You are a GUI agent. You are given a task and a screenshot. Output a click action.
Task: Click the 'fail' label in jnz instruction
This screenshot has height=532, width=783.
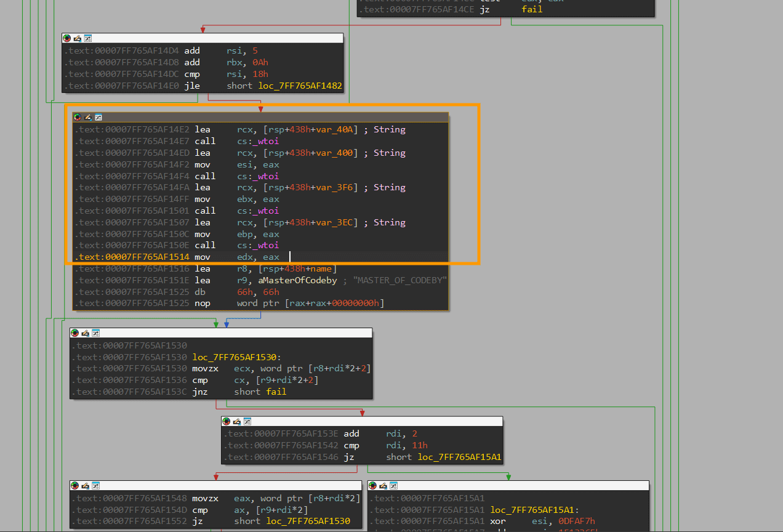coord(276,392)
